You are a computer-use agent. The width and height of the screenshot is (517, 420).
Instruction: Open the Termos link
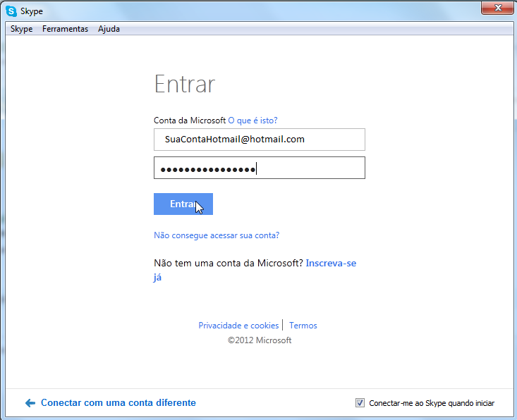(303, 326)
